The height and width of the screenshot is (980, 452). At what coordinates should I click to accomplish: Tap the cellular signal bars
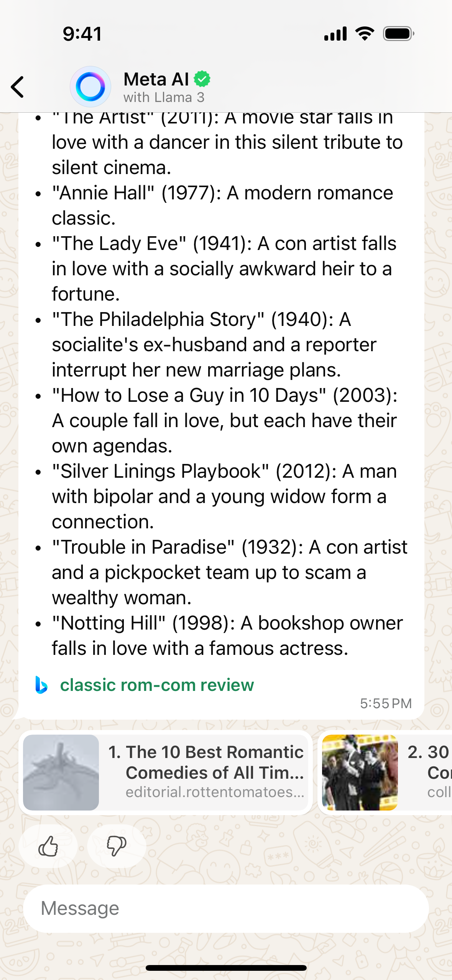tap(335, 34)
